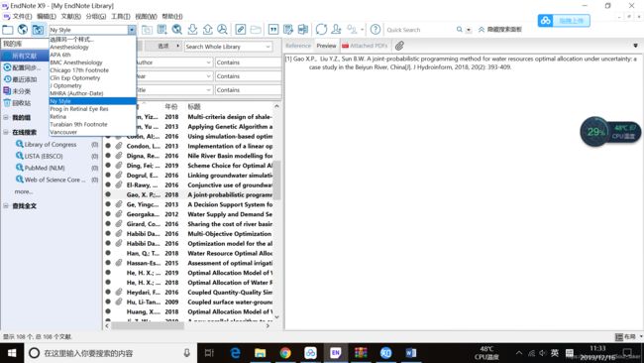Toggle read status dot for Huang, X. row
The image size is (644, 363).
click(x=108, y=311)
